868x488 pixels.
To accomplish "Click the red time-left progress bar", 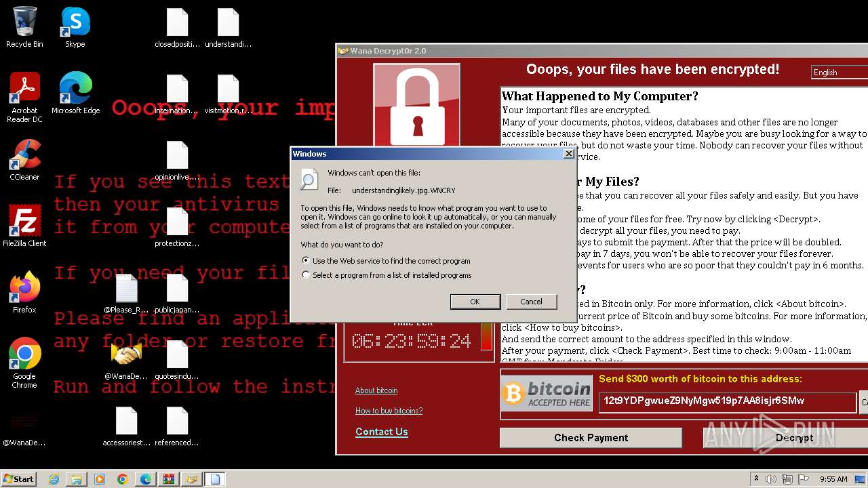I will pyautogui.click(x=486, y=337).
